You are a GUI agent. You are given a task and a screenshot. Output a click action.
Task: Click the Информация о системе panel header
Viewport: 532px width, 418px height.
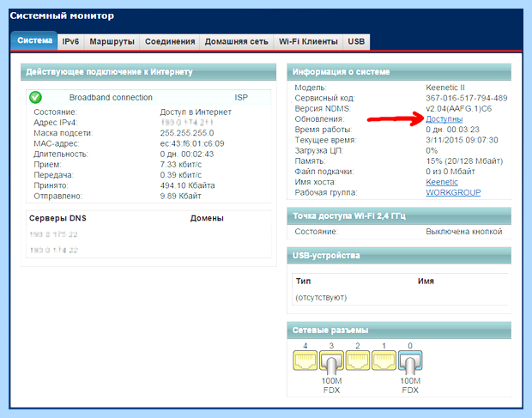pyautogui.click(x=399, y=72)
